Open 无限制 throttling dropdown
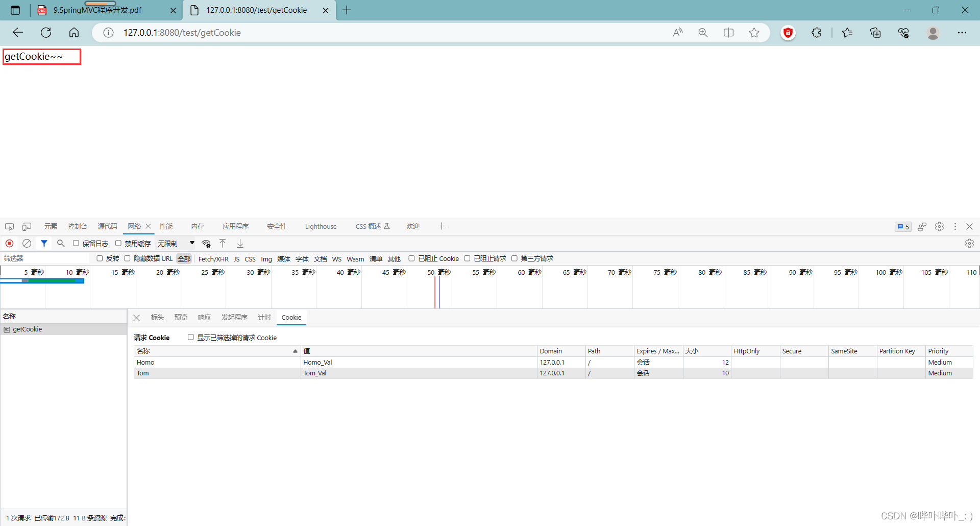This screenshot has height=526, width=980. pos(176,244)
